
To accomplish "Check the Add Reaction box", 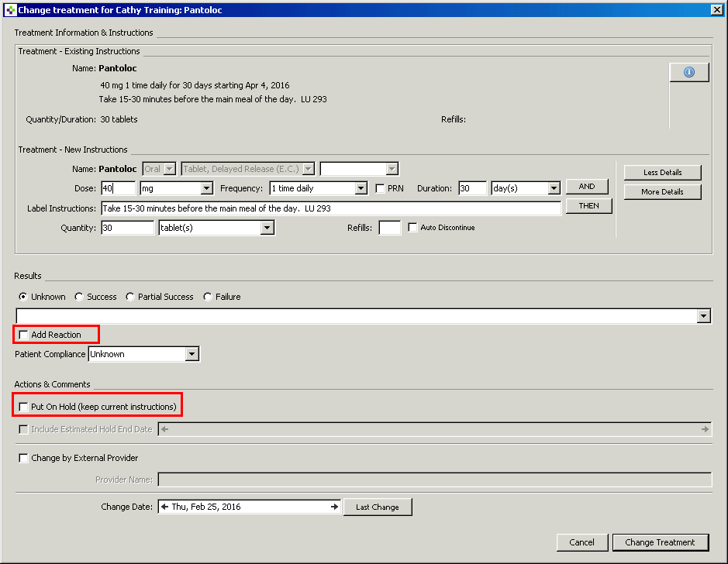I will 23,335.
